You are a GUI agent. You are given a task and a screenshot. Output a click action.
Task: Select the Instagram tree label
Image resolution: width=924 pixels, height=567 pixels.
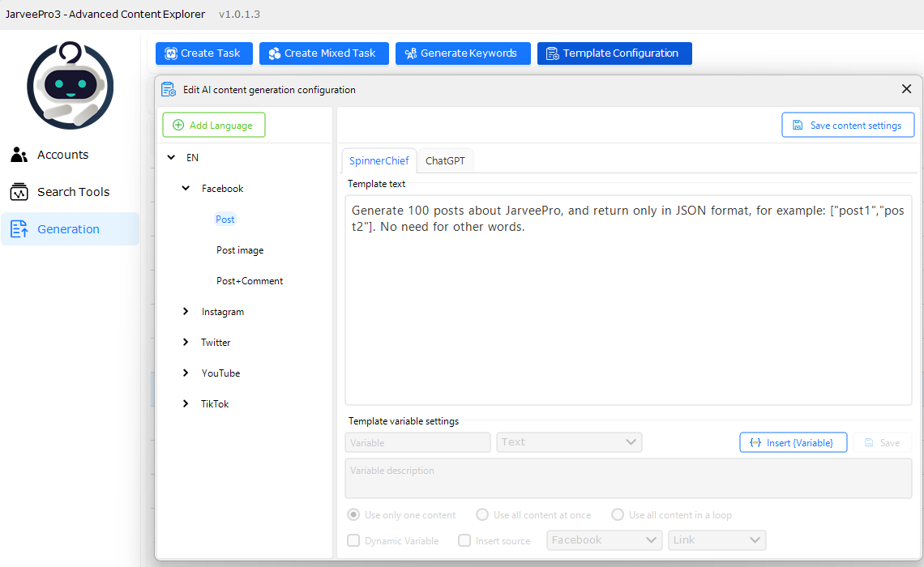click(x=223, y=312)
